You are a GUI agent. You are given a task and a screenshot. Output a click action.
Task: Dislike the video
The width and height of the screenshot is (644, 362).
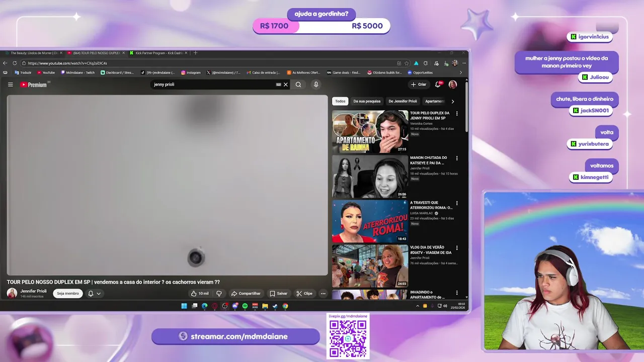tap(219, 294)
